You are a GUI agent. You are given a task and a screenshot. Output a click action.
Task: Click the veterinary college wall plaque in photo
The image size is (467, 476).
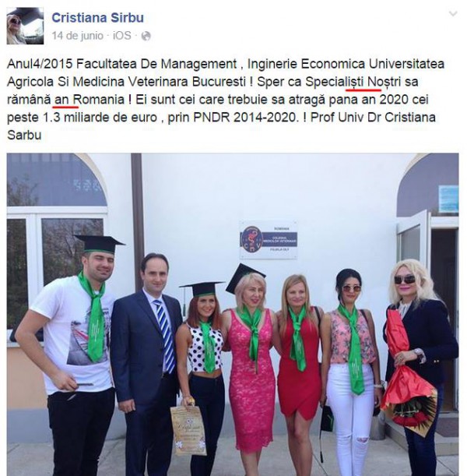269,240
